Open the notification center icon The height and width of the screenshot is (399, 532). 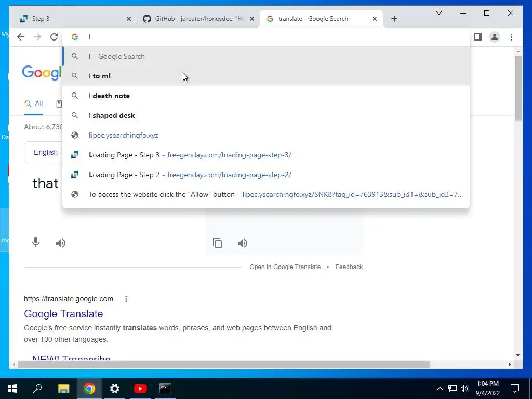click(x=515, y=389)
